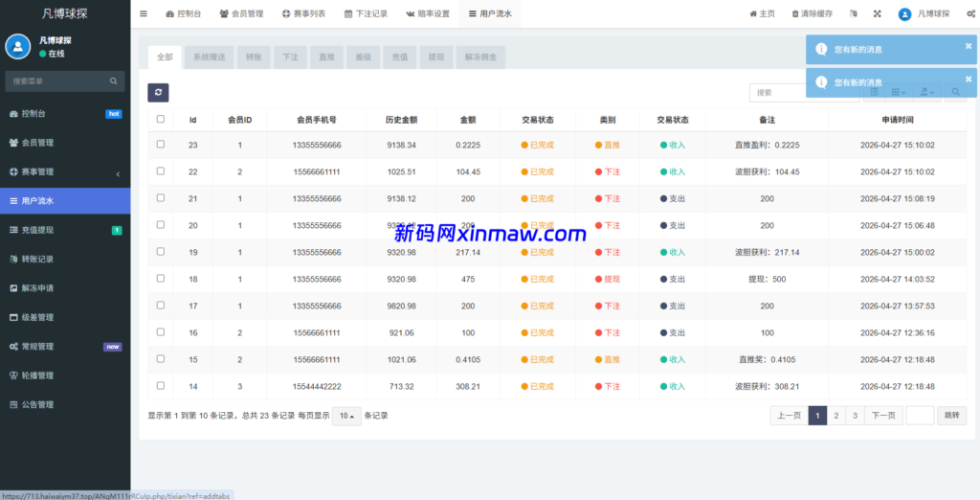Select the 直推 filter tab
The height and width of the screenshot is (500, 980).
(326, 57)
